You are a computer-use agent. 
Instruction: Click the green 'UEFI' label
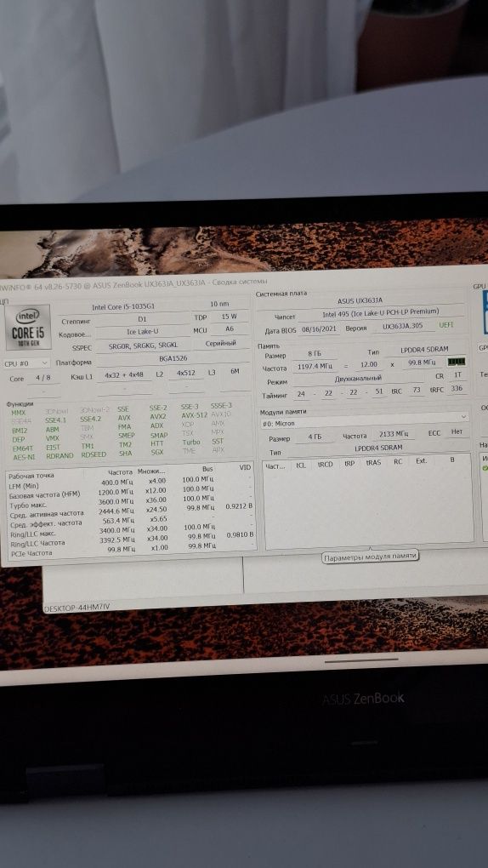pos(446,325)
